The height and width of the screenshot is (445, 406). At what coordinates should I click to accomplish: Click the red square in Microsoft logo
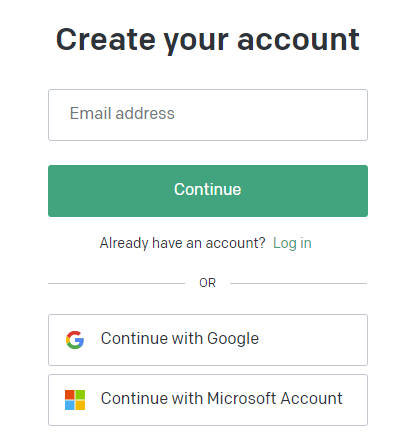point(69,394)
